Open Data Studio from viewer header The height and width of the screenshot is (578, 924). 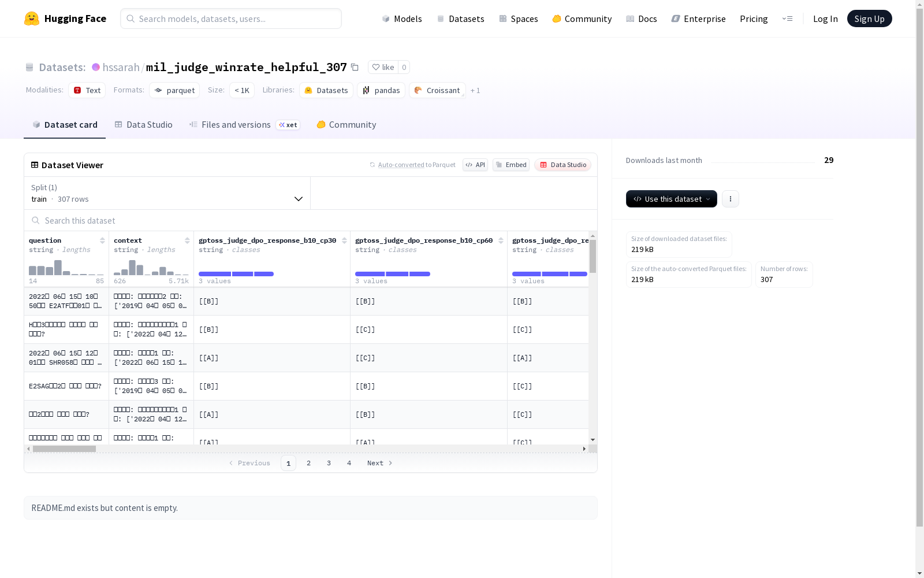pyautogui.click(x=562, y=165)
